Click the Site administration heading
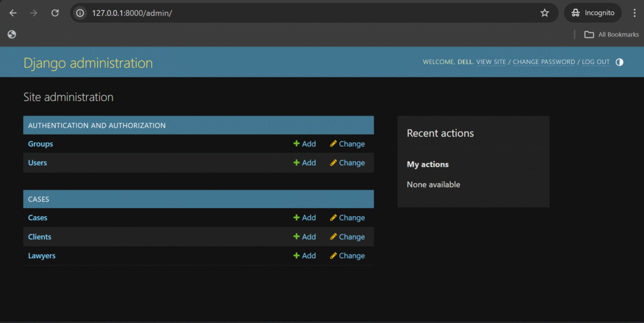Screen dimensions: 644x323 (68, 97)
